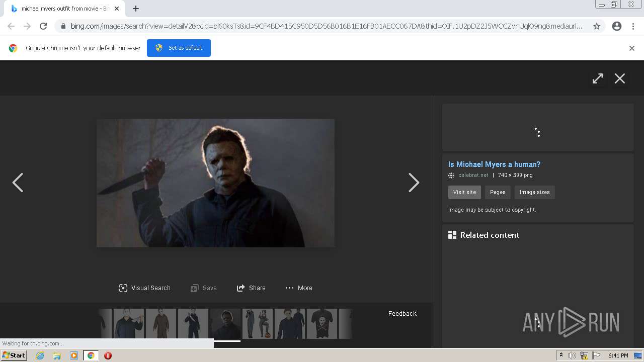Open Windows Explorer folder from taskbar

[x=57, y=355]
